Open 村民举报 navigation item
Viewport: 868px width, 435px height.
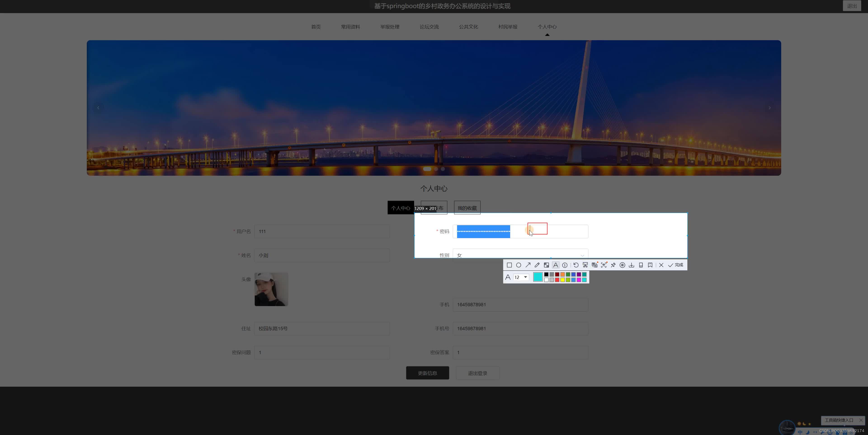pyautogui.click(x=508, y=27)
